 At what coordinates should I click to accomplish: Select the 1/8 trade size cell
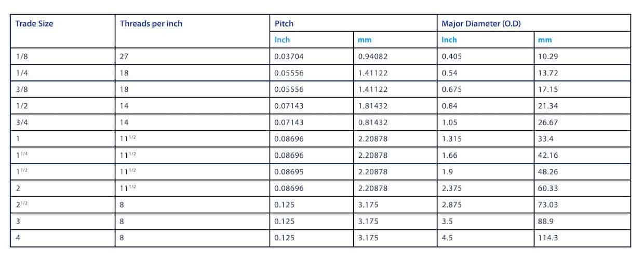[62, 56]
